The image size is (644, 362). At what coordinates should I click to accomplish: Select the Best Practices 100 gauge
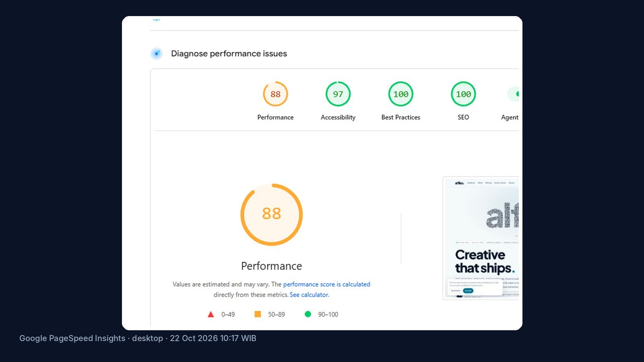(400, 101)
